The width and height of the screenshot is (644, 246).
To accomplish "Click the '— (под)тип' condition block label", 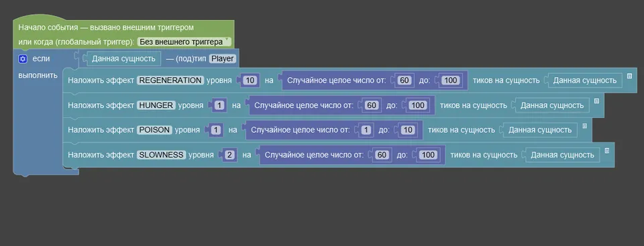I will pos(186,59).
